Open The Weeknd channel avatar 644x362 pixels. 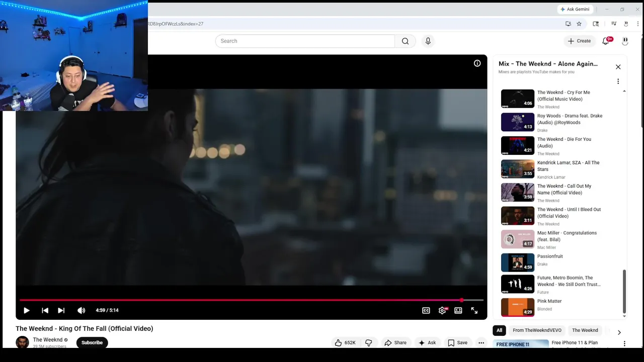[x=22, y=342]
